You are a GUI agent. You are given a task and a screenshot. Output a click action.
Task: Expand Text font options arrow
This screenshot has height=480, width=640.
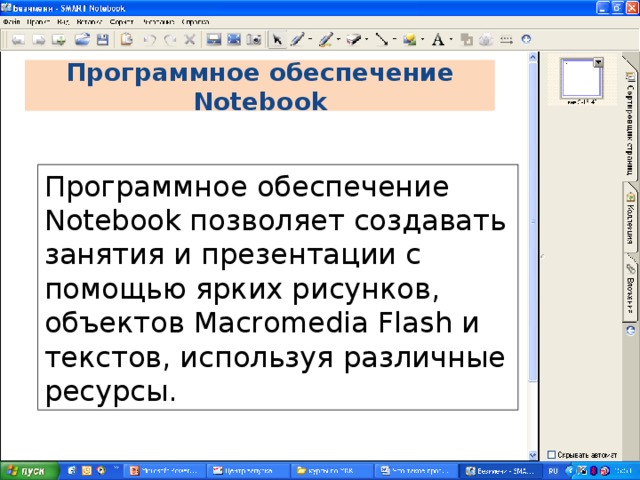(x=451, y=39)
